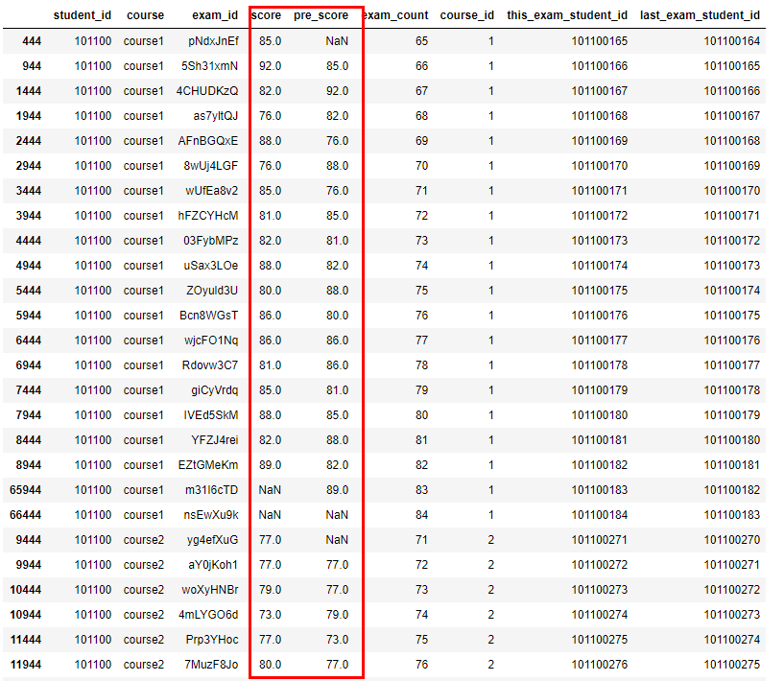Select row index 2944
784x681 pixels.
(29, 166)
